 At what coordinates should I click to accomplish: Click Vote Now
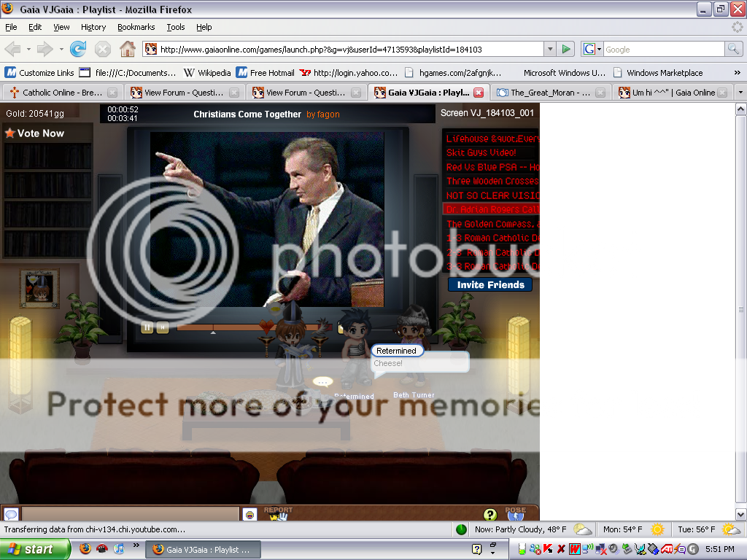tap(35, 133)
